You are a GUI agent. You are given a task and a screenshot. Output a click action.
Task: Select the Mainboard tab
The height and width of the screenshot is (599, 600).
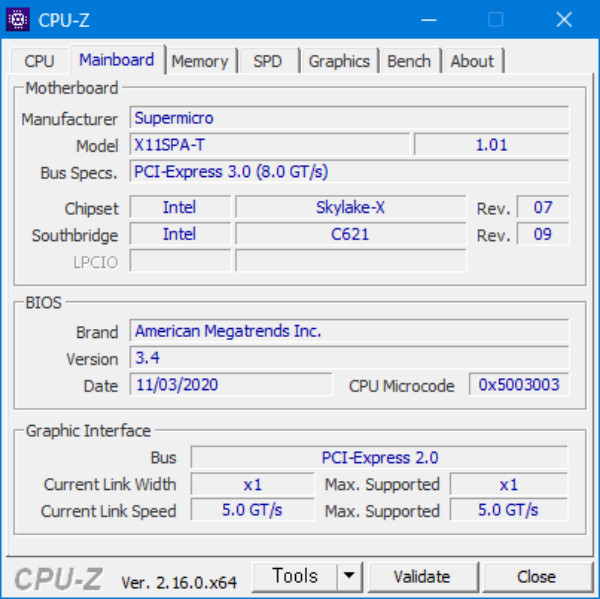click(x=117, y=60)
